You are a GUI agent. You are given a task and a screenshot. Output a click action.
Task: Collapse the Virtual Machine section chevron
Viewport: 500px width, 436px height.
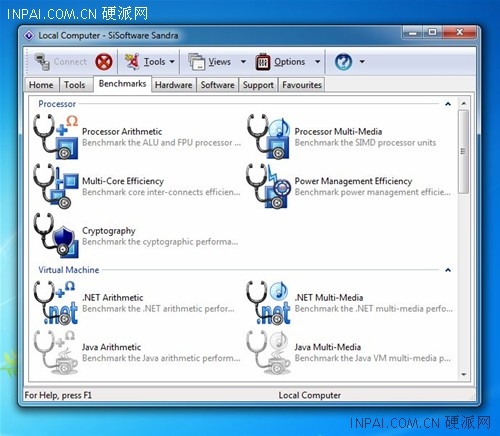tap(448, 270)
